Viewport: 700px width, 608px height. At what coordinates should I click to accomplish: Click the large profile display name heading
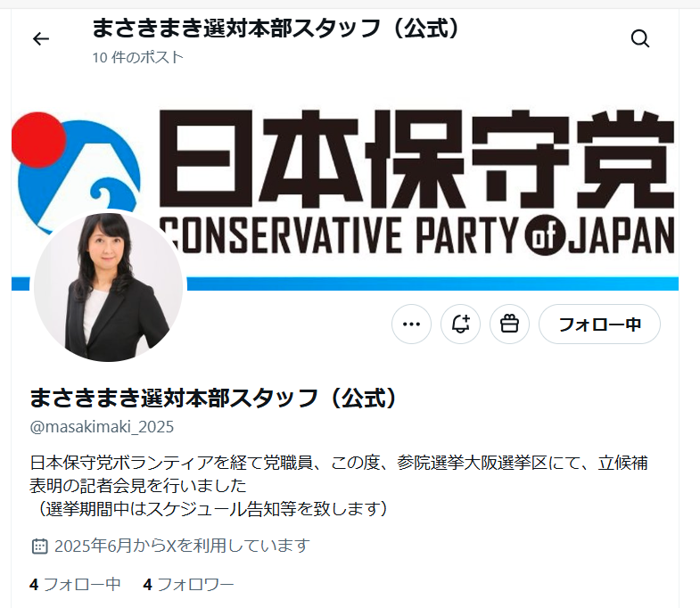click(x=212, y=398)
